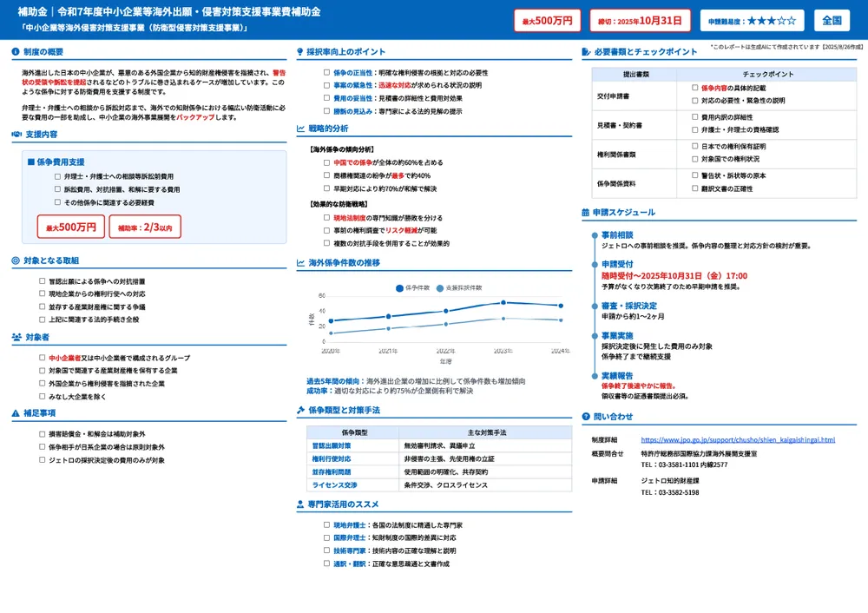Click 並存権利問題 cell in table
Viewport: 868px width, 613px height.
[x=352, y=471]
